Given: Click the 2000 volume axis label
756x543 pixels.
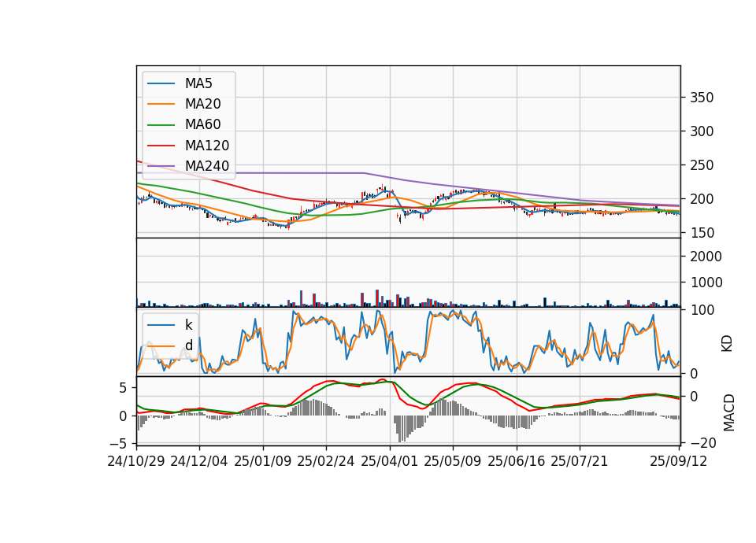Looking at the screenshot, I should click(x=706, y=257).
